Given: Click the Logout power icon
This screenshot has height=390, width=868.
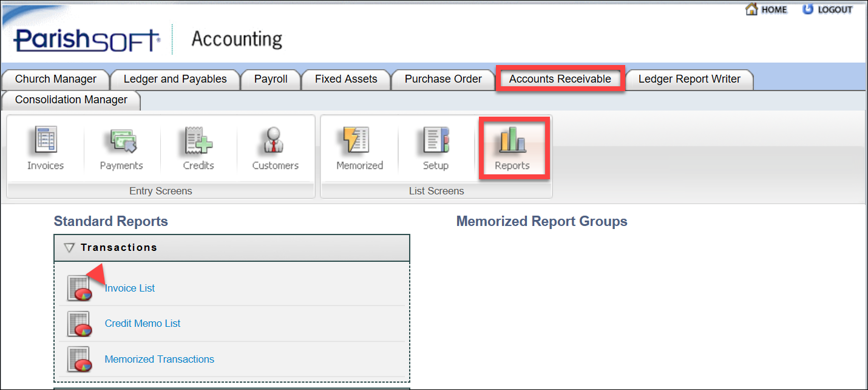Looking at the screenshot, I should [808, 9].
